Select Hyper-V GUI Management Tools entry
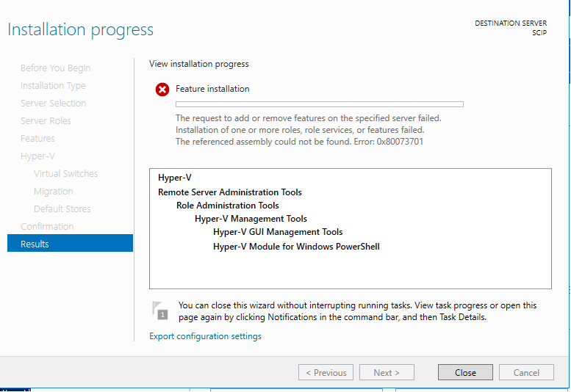This screenshot has height=392, width=571. click(x=278, y=232)
